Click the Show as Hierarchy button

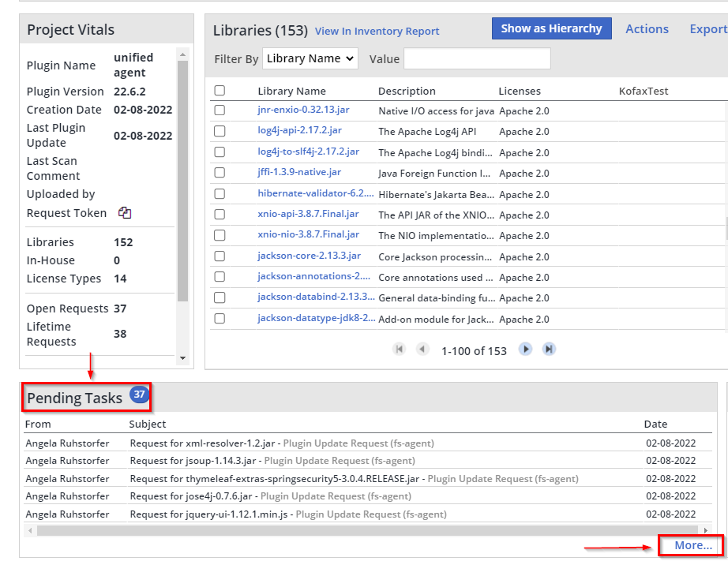tap(552, 28)
